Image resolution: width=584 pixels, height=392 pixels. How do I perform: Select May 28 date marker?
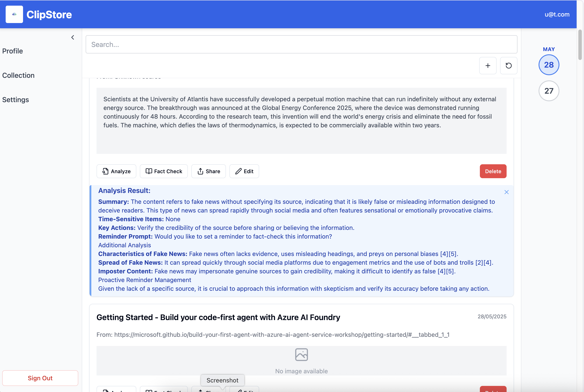tap(549, 65)
